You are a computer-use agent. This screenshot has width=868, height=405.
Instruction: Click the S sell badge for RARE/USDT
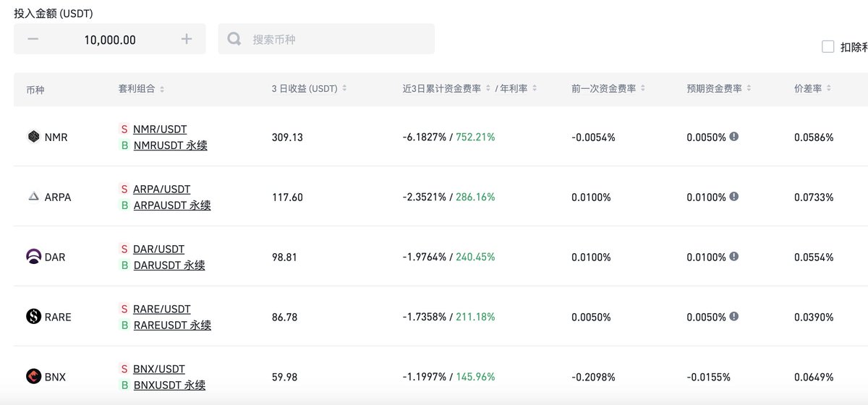click(x=124, y=309)
